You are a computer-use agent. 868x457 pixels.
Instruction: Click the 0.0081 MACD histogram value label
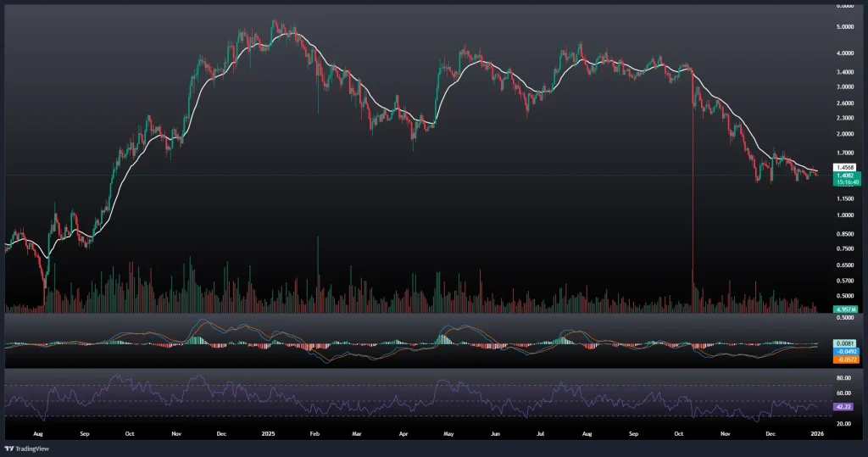[844, 343]
